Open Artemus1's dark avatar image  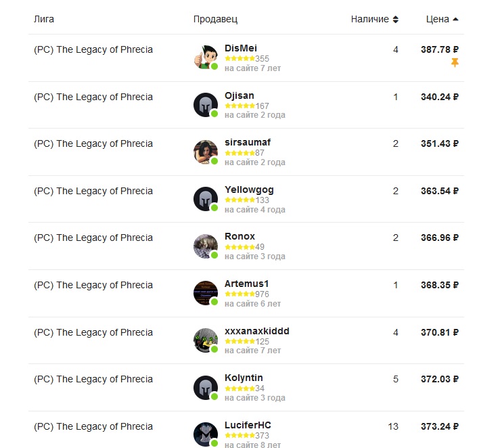[x=206, y=293]
